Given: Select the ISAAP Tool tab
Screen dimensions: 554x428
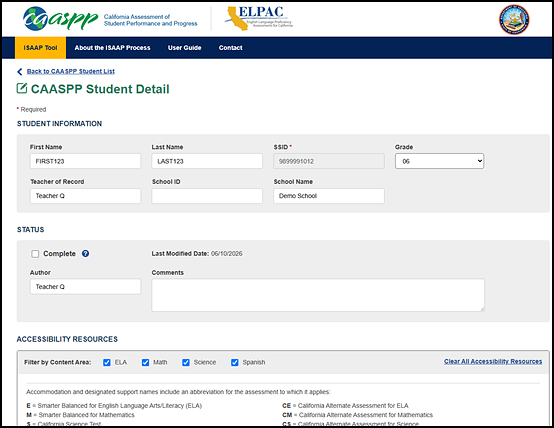Looking at the screenshot, I should [x=40, y=48].
